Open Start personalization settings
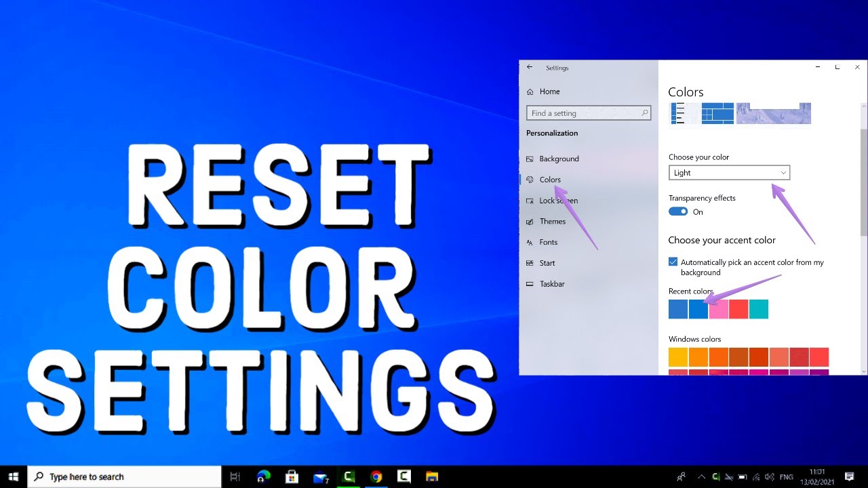This screenshot has width=868, height=488. click(540, 263)
